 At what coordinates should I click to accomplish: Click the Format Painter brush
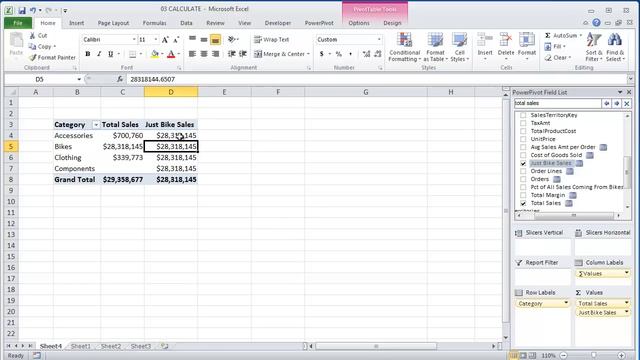33,58
